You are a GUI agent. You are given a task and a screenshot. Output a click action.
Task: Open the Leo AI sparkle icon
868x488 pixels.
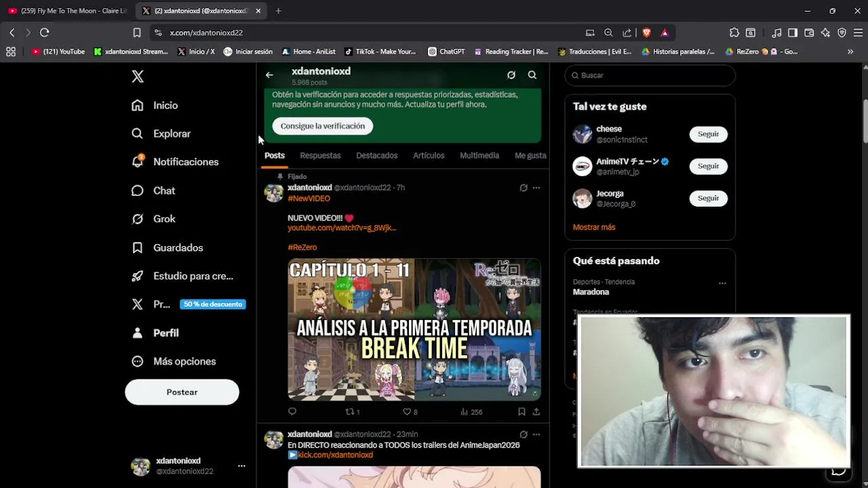(x=825, y=33)
